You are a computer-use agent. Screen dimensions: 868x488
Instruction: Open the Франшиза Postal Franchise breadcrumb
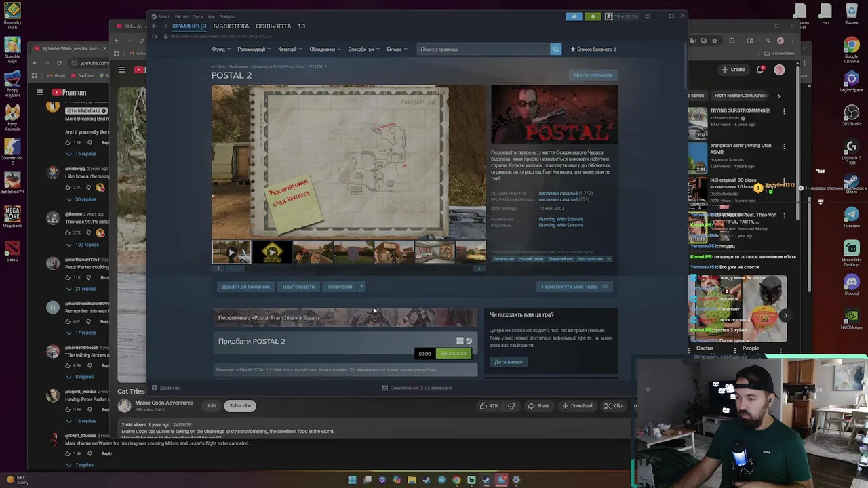(x=277, y=66)
